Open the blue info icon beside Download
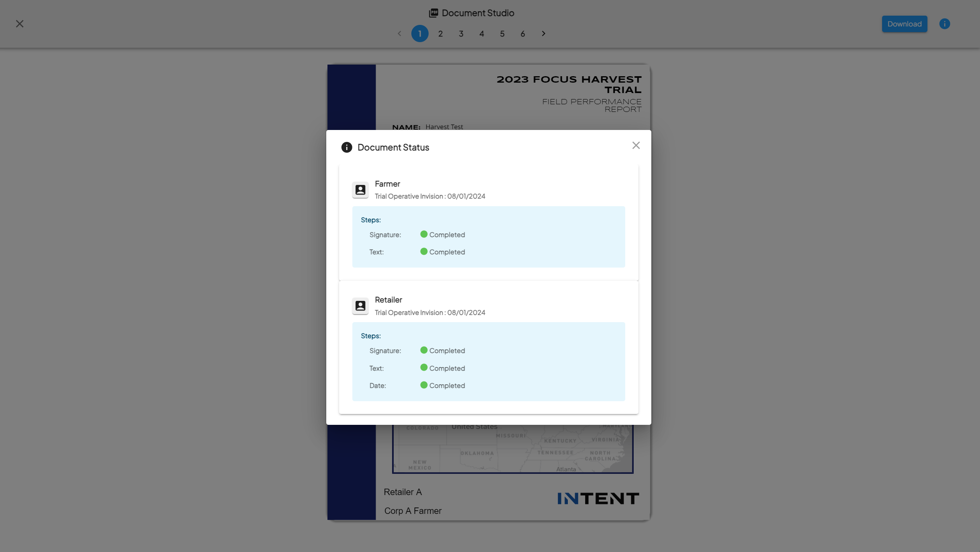 tap(944, 24)
